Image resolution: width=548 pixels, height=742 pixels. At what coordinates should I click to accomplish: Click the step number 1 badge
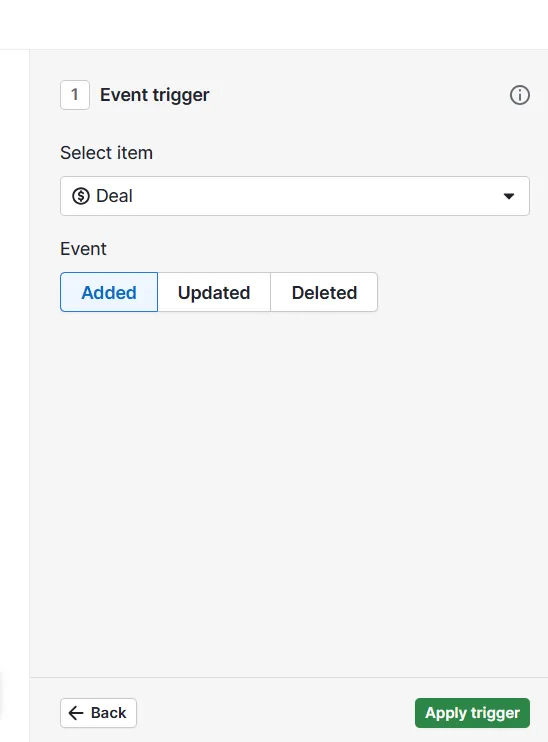(x=75, y=95)
